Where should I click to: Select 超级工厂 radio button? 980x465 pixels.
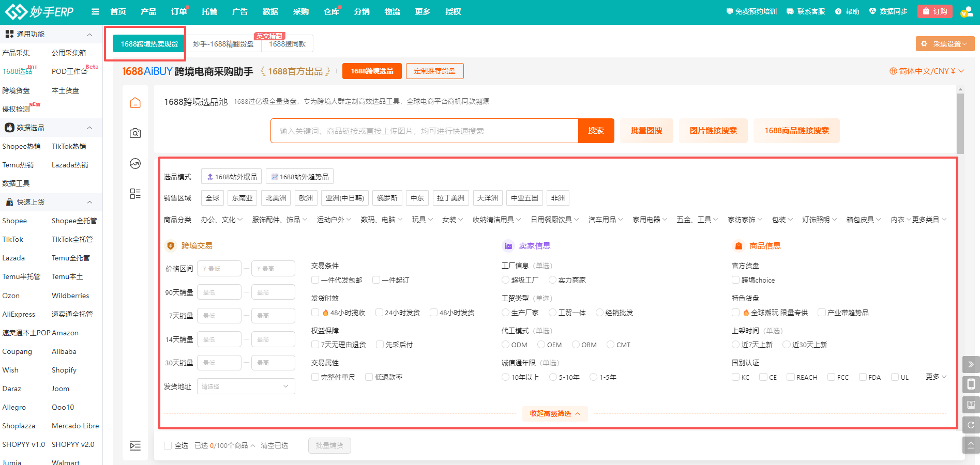point(505,280)
